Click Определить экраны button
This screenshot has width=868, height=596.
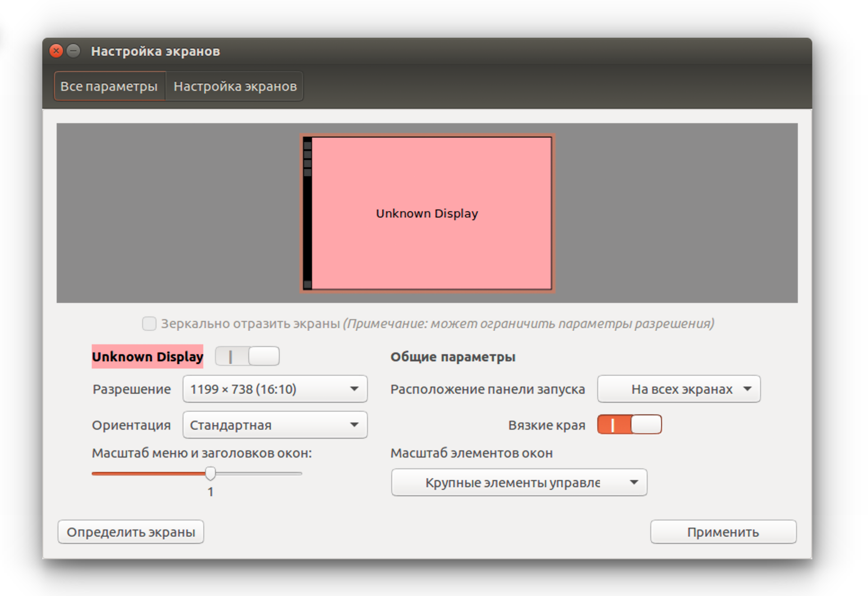point(131,532)
